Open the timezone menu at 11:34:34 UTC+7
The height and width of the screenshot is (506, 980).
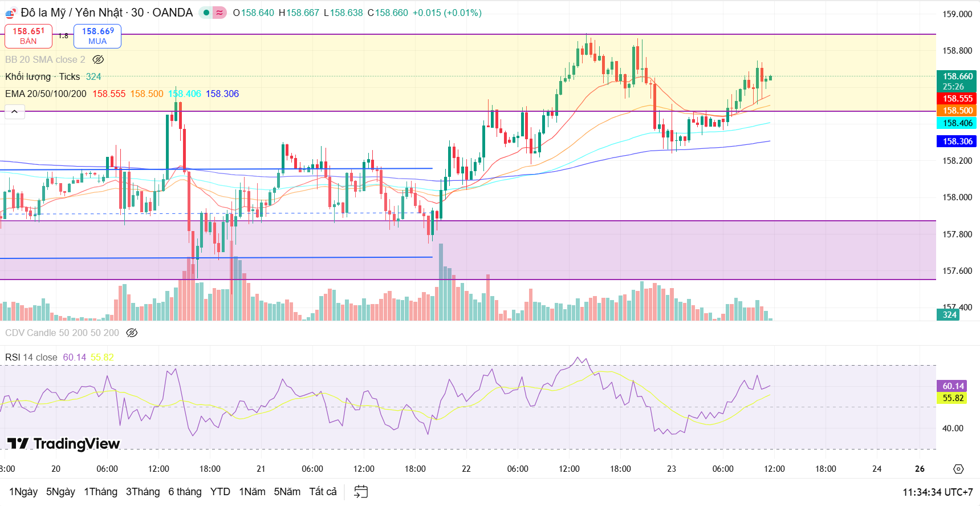tap(938, 492)
